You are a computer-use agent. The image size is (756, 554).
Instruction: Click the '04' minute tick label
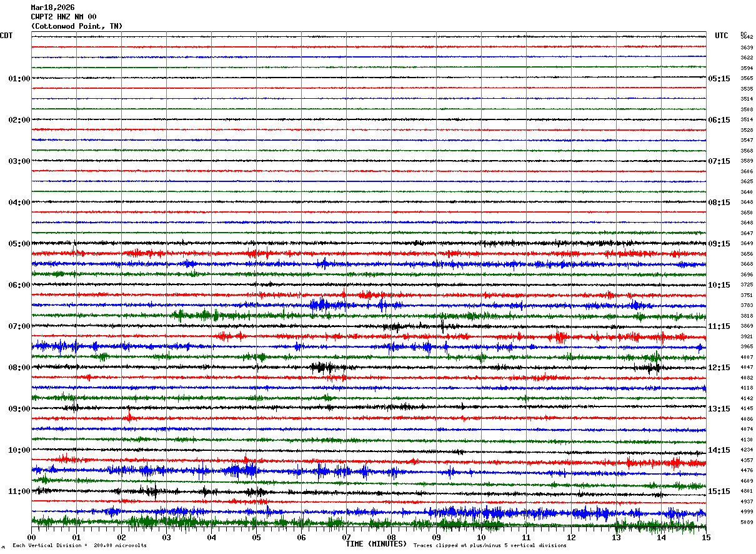[212, 538]
